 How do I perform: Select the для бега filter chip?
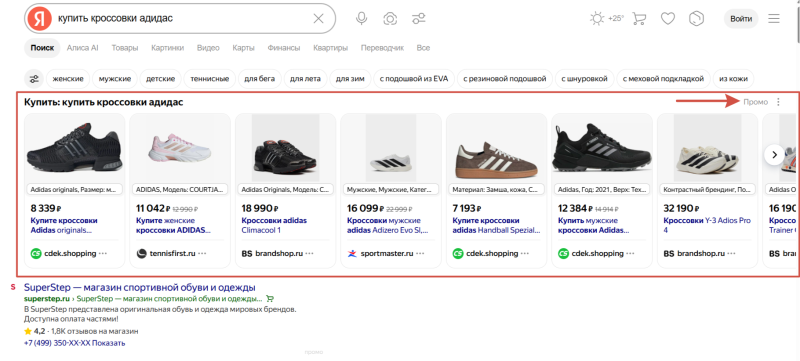click(259, 79)
